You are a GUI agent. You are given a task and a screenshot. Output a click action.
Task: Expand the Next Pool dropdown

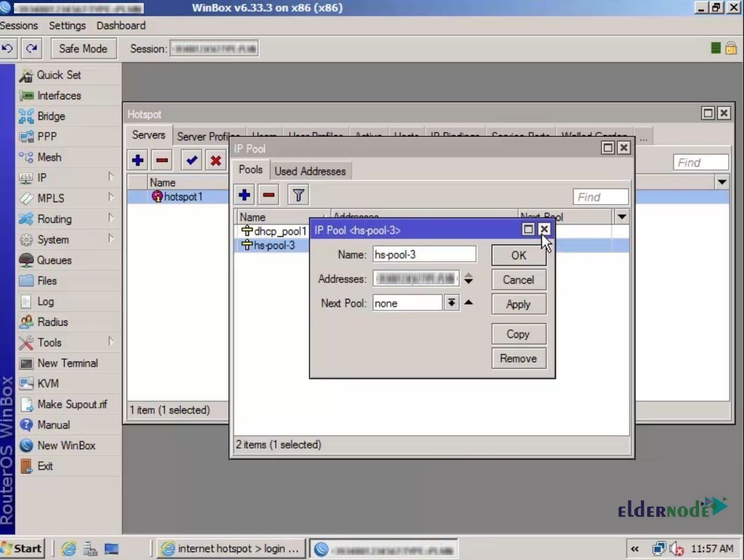tap(451, 303)
